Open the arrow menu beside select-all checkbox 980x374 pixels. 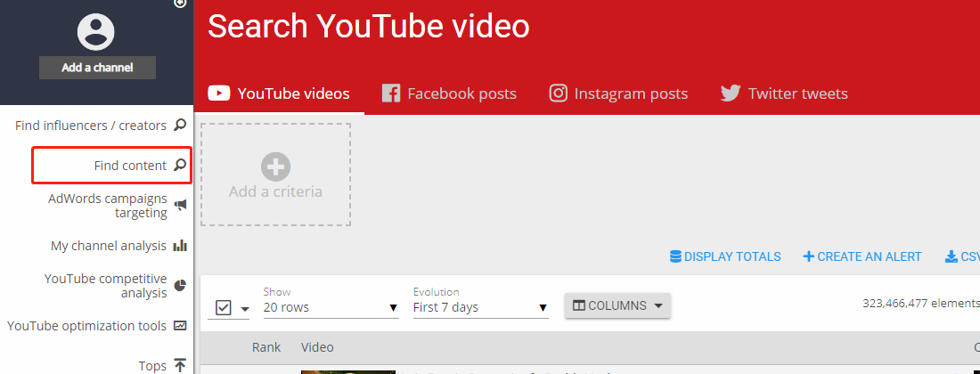[244, 308]
